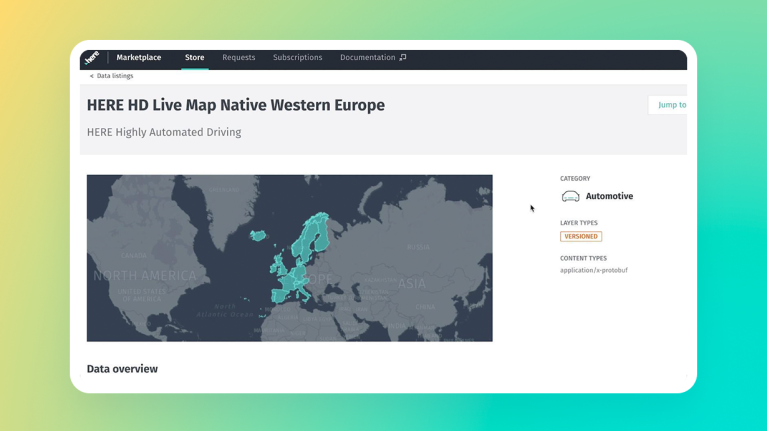Click the CONTENT TYPES label

coord(584,258)
